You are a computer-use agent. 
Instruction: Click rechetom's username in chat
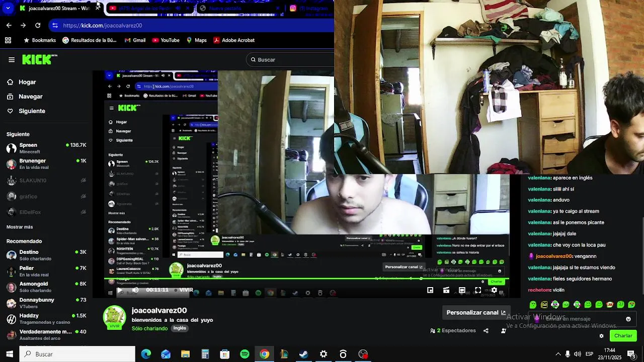pyautogui.click(x=539, y=290)
